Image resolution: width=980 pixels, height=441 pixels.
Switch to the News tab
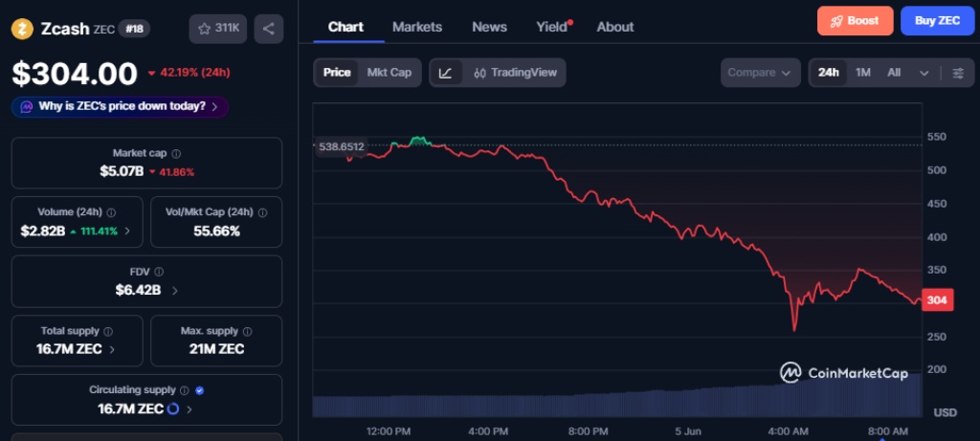(x=489, y=27)
